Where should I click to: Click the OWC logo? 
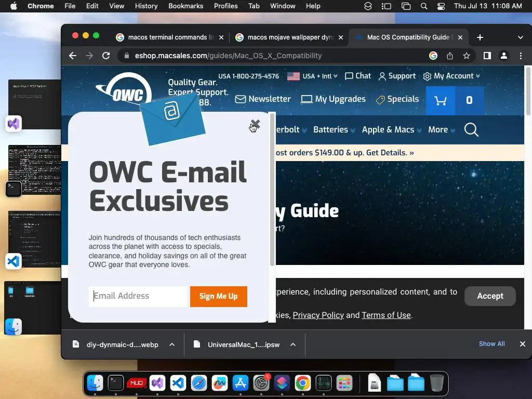click(124, 90)
